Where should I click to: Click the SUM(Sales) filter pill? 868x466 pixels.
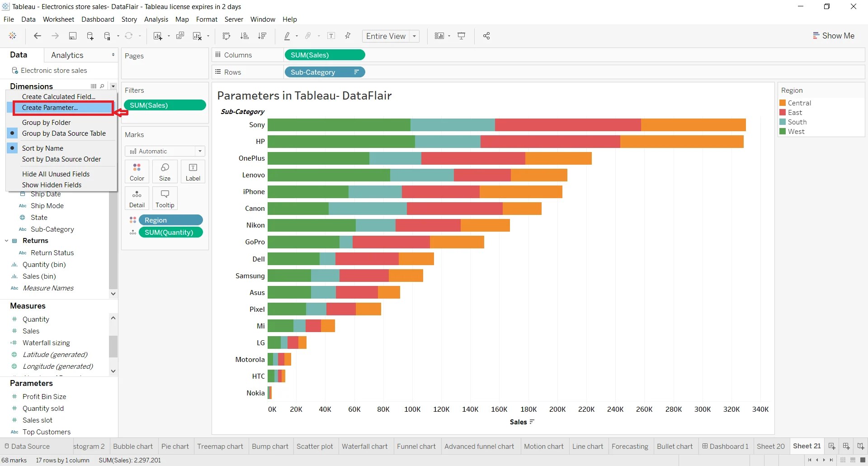coord(165,105)
